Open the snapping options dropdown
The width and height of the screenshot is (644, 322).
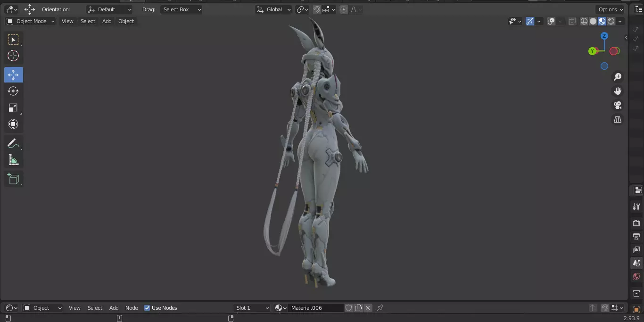329,9
